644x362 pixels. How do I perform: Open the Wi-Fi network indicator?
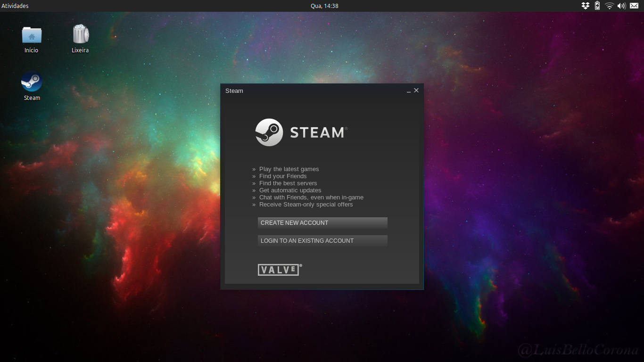click(610, 6)
